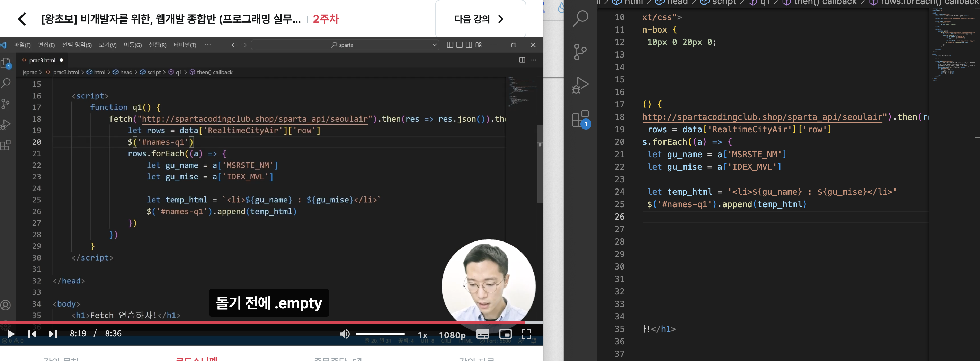
Task: Click the editor vertical scrollbar in the video
Action: pyautogui.click(x=540, y=164)
